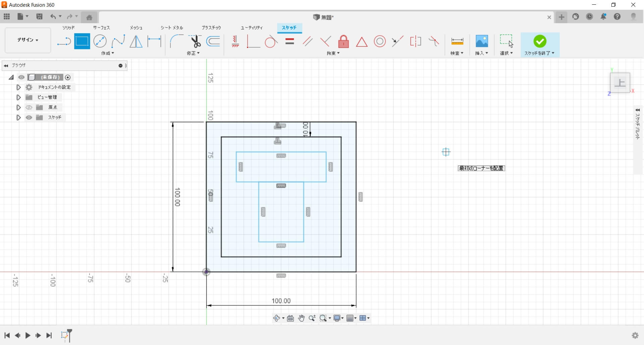Open the pan hand tool
Viewport: 644px width, 345px height.
301,318
